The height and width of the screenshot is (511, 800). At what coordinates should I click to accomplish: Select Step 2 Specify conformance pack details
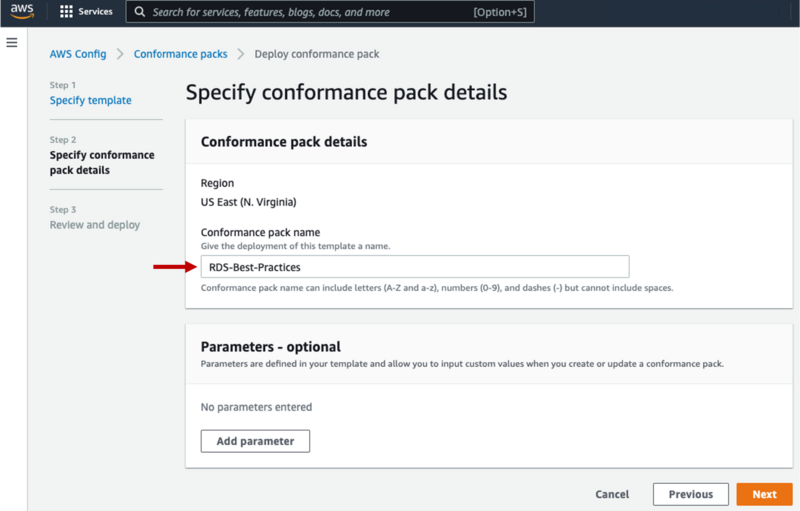coord(102,162)
